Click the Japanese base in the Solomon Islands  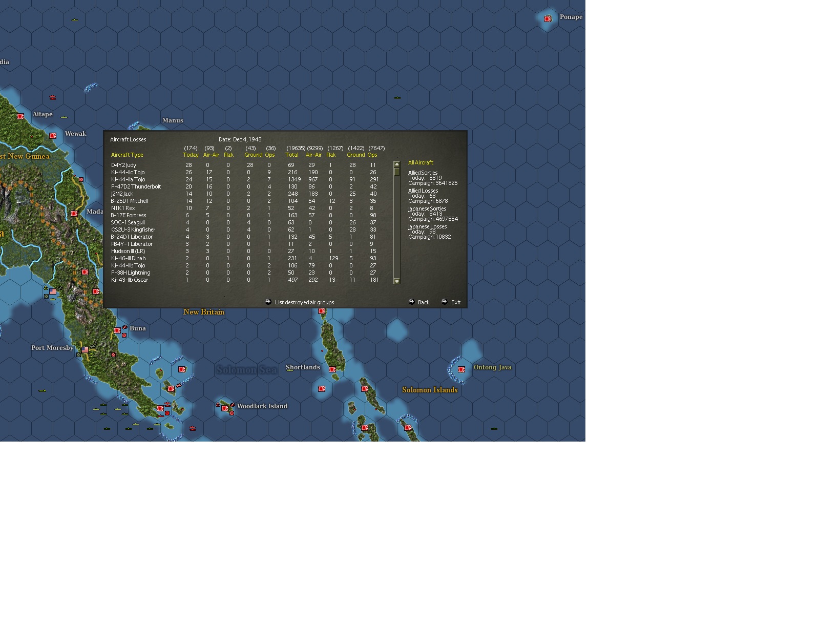408,427
